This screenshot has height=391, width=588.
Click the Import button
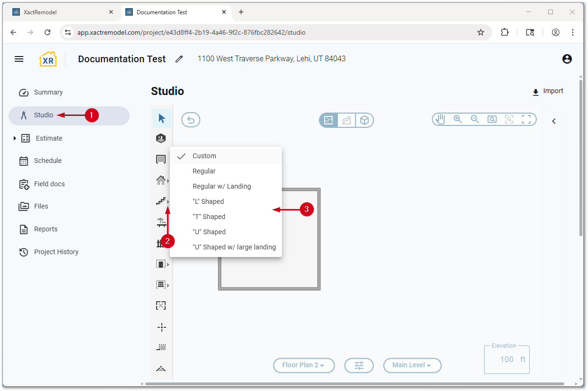coord(548,91)
